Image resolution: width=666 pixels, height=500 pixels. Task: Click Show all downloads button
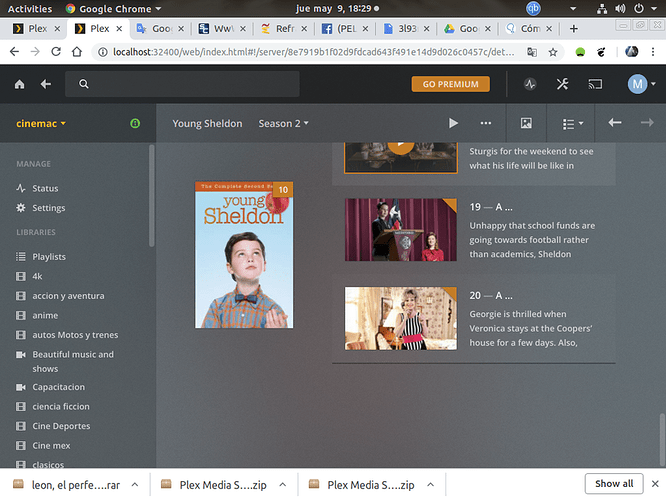point(614,484)
